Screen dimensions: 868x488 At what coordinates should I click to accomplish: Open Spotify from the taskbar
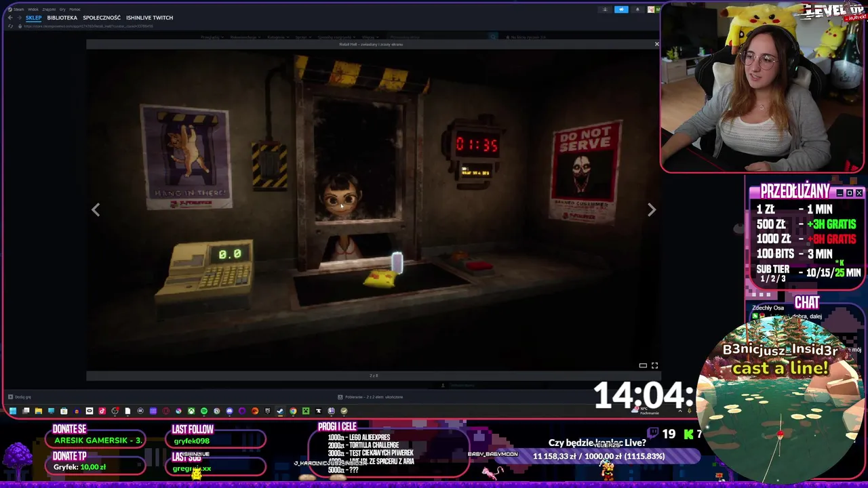204,411
